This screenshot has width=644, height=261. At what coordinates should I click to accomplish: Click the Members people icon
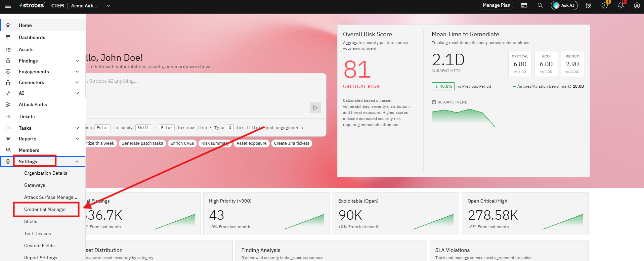(8, 150)
